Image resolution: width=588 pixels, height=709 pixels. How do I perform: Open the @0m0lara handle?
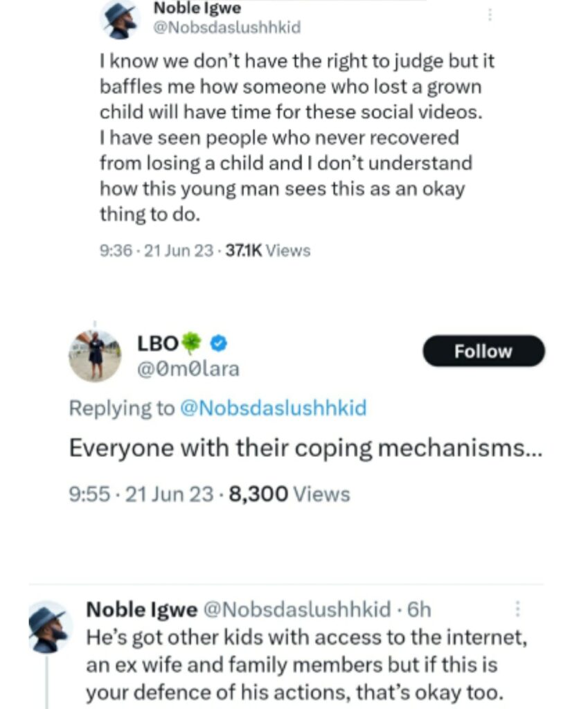point(189,369)
